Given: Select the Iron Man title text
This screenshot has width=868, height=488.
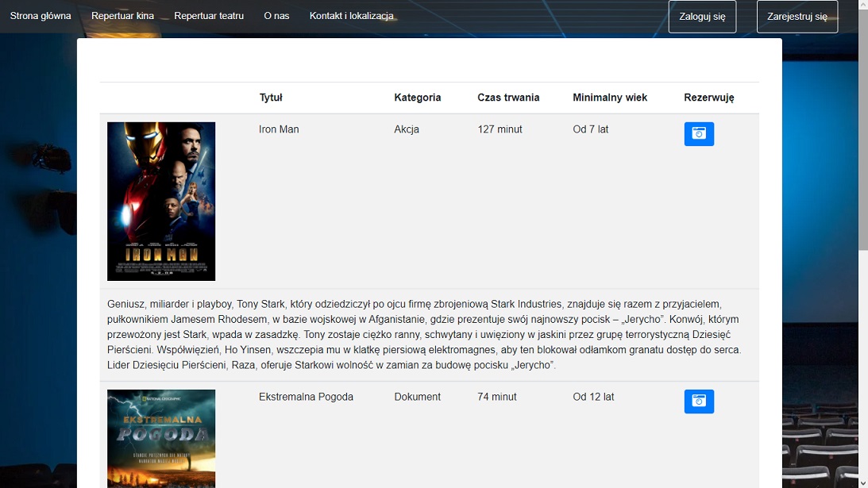Looking at the screenshot, I should (279, 129).
